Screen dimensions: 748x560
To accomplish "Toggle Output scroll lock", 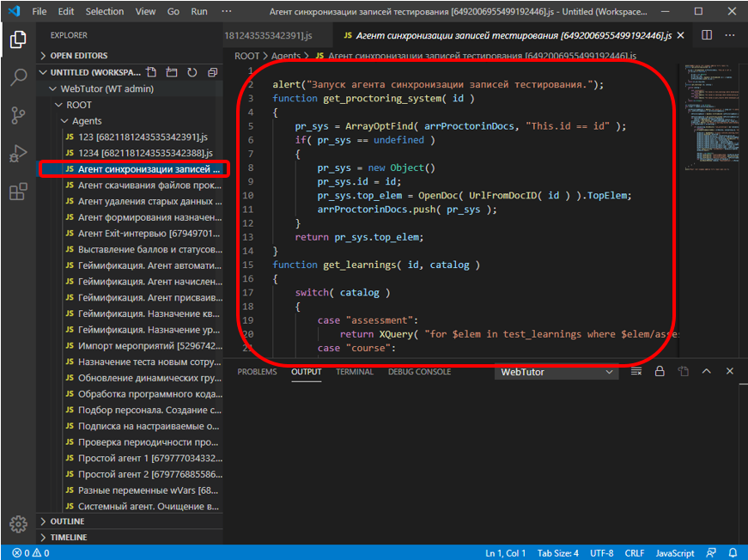I will [x=660, y=371].
